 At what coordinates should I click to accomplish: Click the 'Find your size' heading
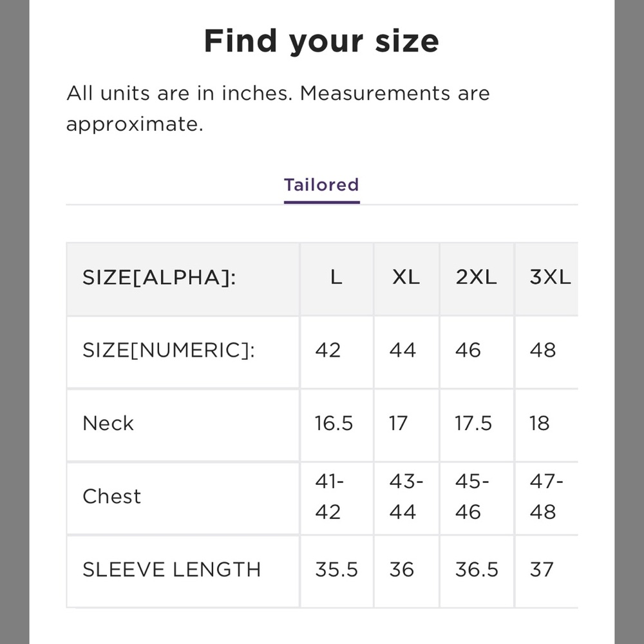[x=321, y=41]
